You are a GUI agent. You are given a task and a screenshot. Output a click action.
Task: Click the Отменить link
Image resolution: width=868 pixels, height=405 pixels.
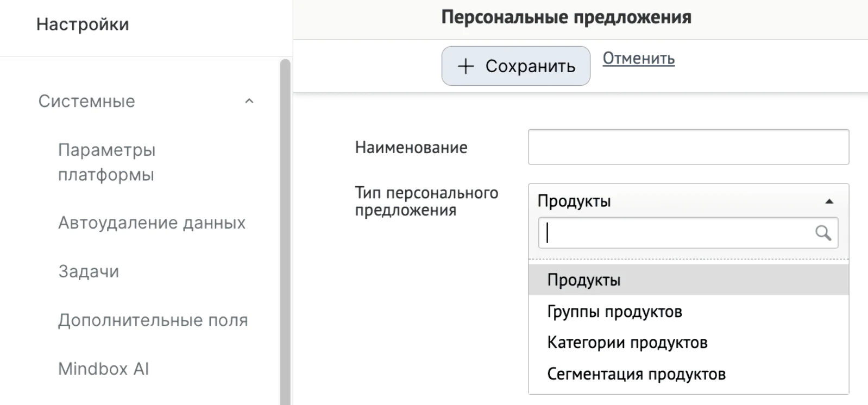639,58
